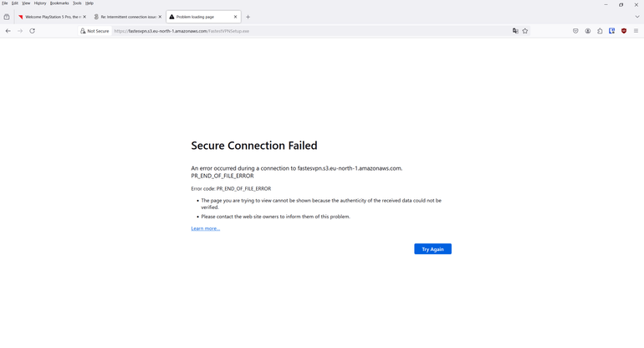Open the Tools menu
Image resolution: width=644 pixels, height=348 pixels.
coord(77,3)
